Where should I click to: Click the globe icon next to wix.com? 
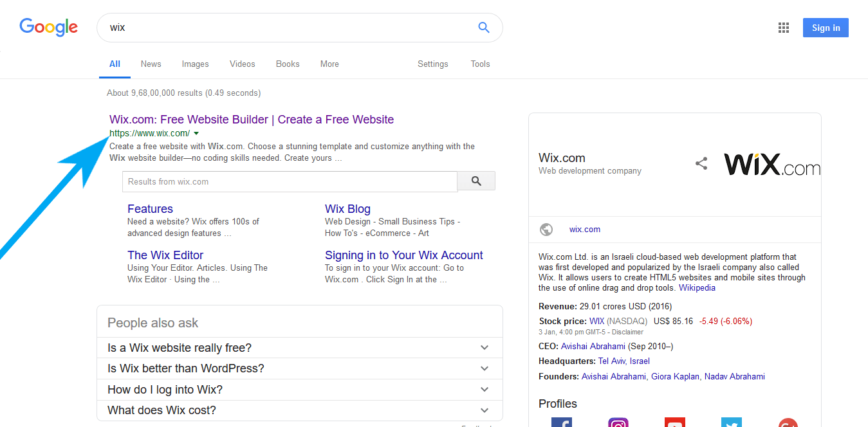coord(546,229)
